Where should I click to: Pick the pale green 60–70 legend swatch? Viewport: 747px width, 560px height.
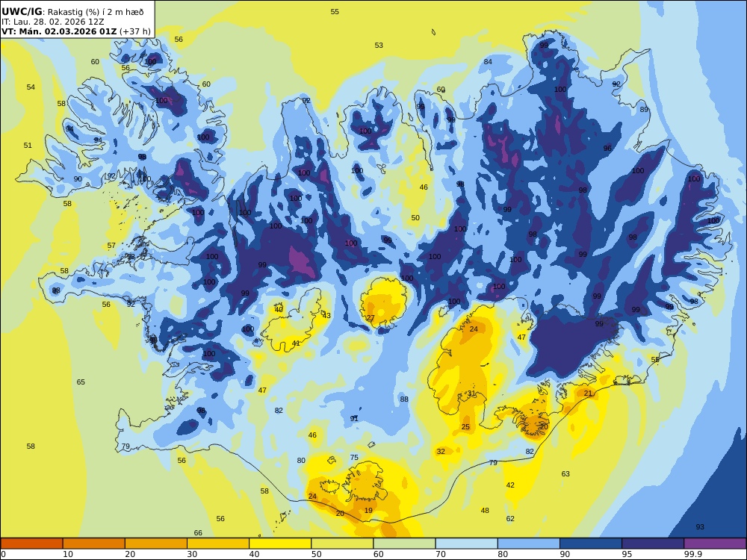pos(404,544)
